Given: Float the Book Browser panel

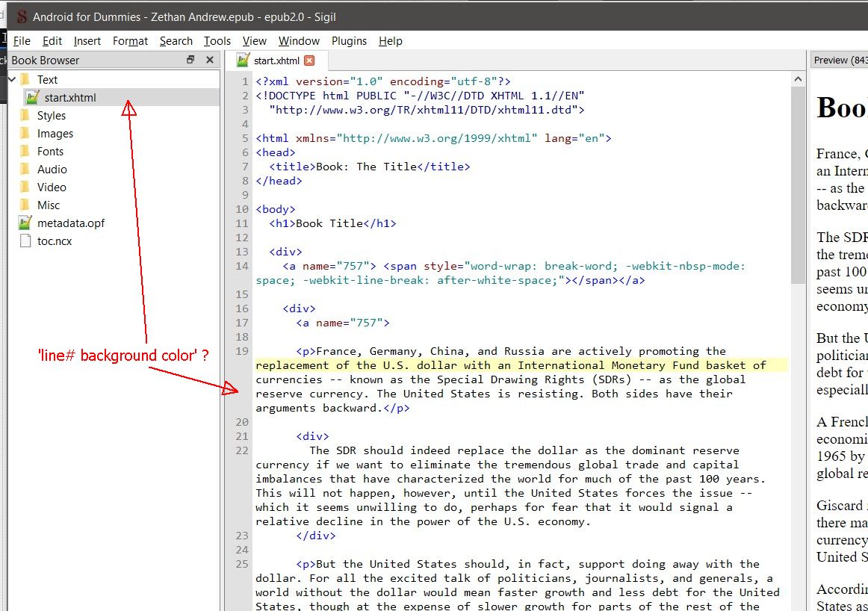Looking at the screenshot, I should [190, 60].
